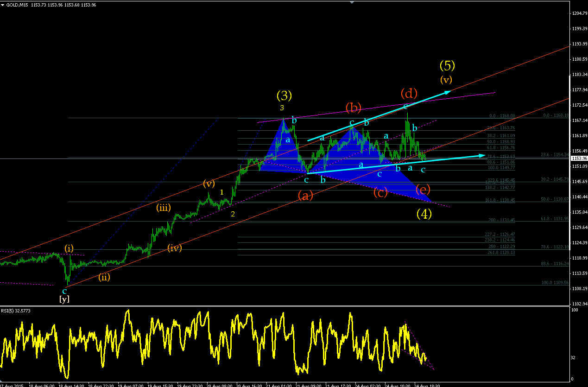
Task: Click the 88.6 - 1151.86 Fibonacci label
Action: 500,162
